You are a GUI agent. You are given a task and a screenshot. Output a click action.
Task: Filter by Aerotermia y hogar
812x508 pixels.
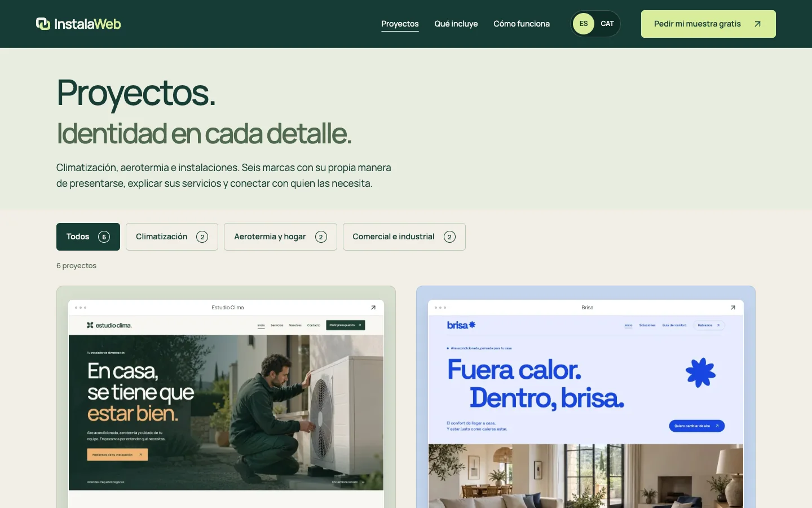(280, 237)
